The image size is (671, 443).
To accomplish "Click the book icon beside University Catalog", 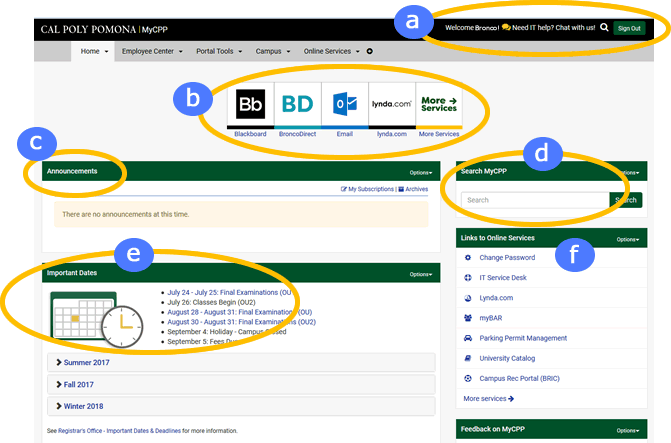I will 468,358.
